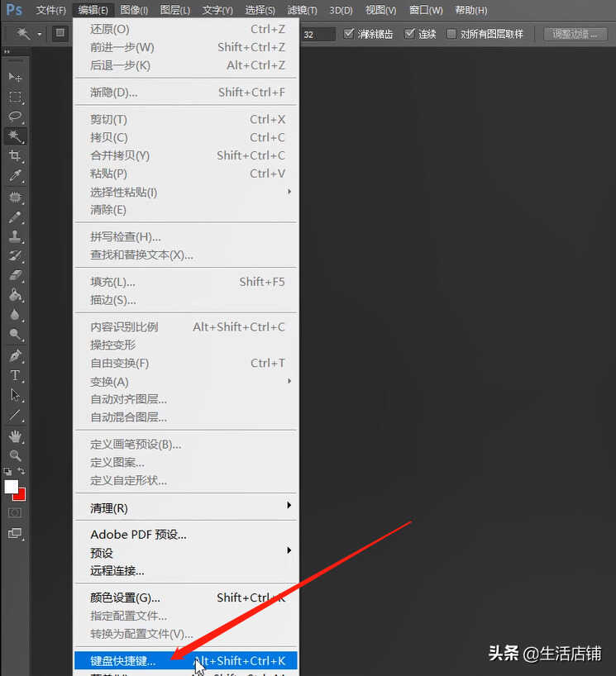Select the Lasso tool
This screenshot has width=616, height=676.
point(15,117)
